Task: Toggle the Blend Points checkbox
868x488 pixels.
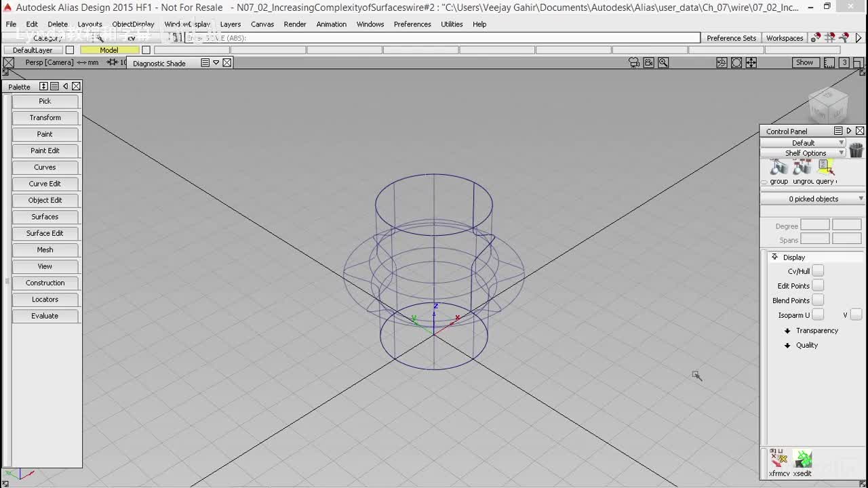Action: coord(818,300)
